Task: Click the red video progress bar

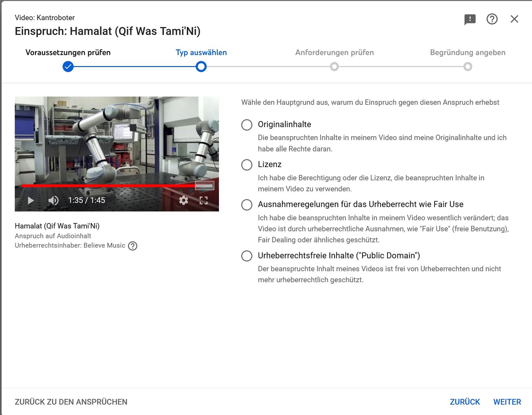Action: pyautogui.click(x=108, y=186)
